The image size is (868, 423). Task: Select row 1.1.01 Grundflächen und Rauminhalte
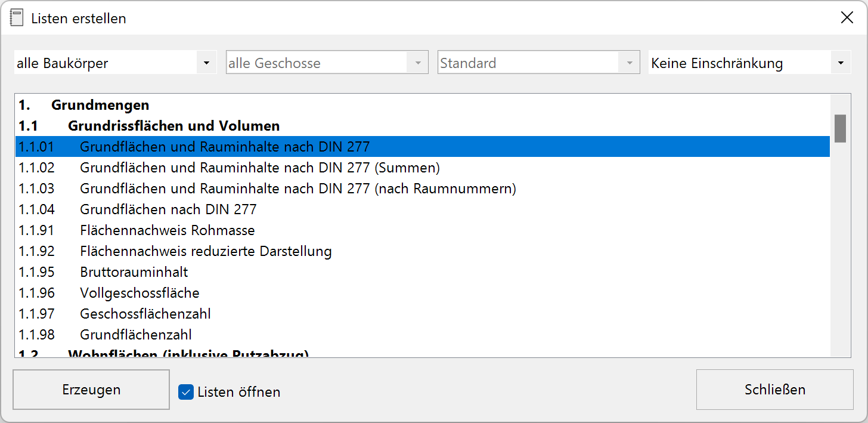[423, 147]
